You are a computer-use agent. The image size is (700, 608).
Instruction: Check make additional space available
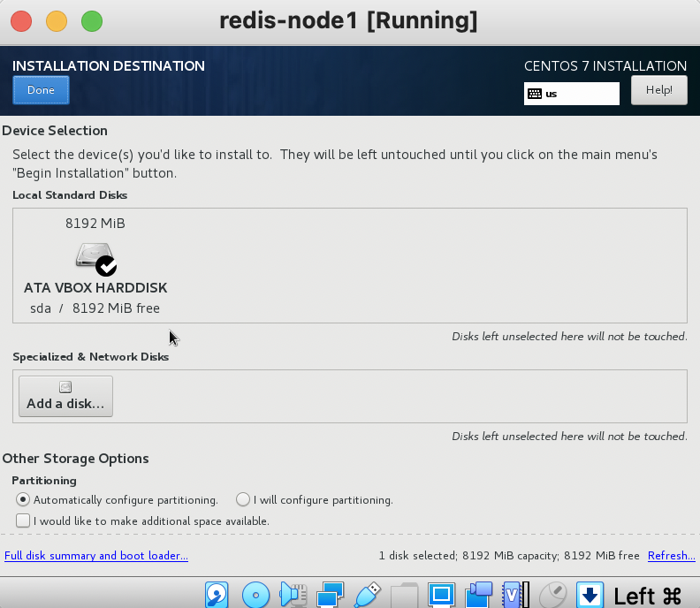[x=142, y=521]
